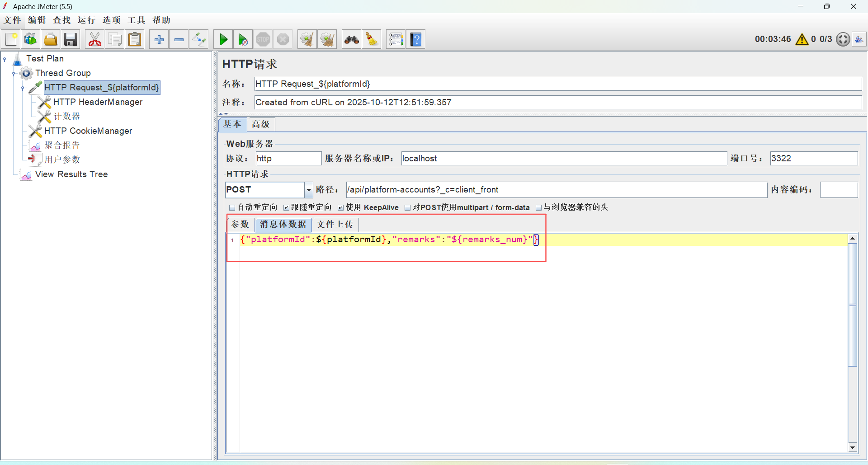Open the 选项 menu
Screen dimensions: 868x465
pos(112,20)
